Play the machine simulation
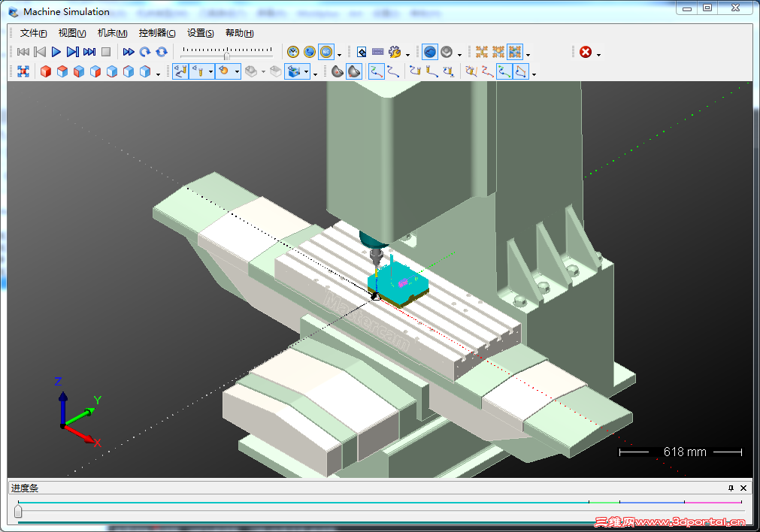Image resolution: width=760 pixels, height=532 pixels. click(x=56, y=52)
